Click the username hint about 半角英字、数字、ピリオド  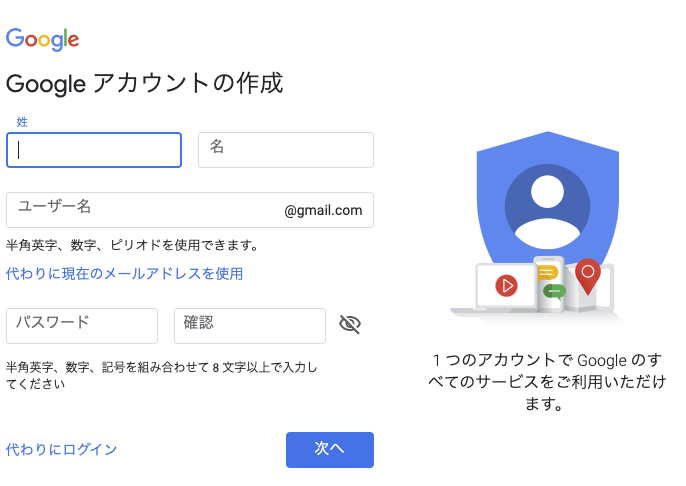coord(132,245)
